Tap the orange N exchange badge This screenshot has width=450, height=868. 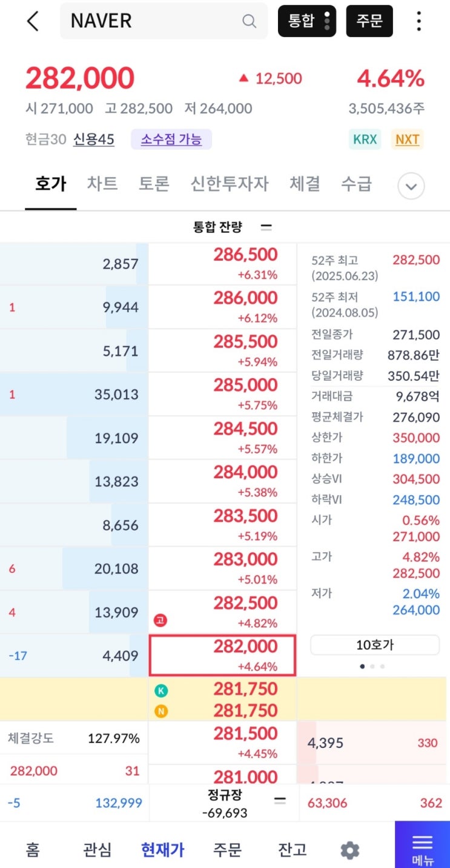click(x=160, y=711)
